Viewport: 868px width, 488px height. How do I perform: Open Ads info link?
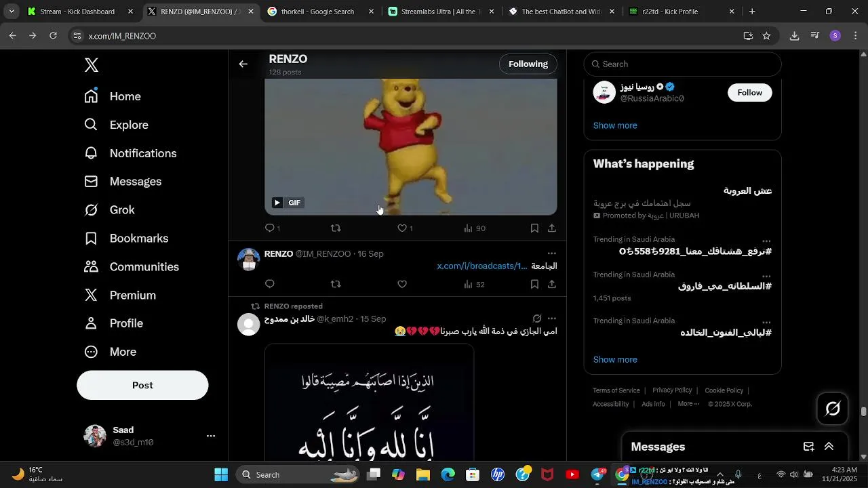(653, 404)
